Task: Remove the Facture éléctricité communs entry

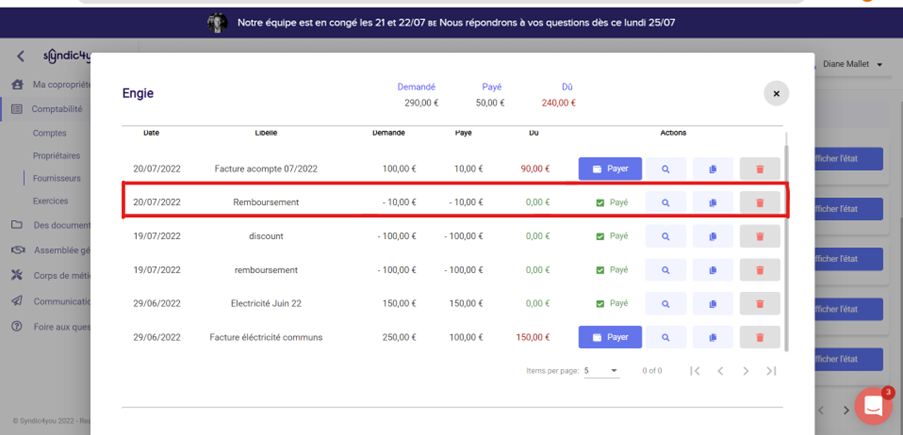Action: coord(760,337)
